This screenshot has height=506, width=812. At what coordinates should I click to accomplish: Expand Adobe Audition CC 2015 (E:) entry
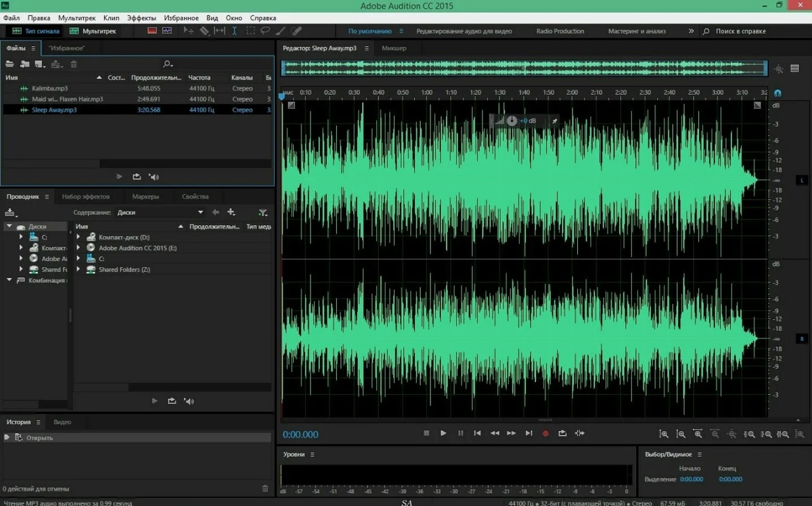[x=78, y=248]
